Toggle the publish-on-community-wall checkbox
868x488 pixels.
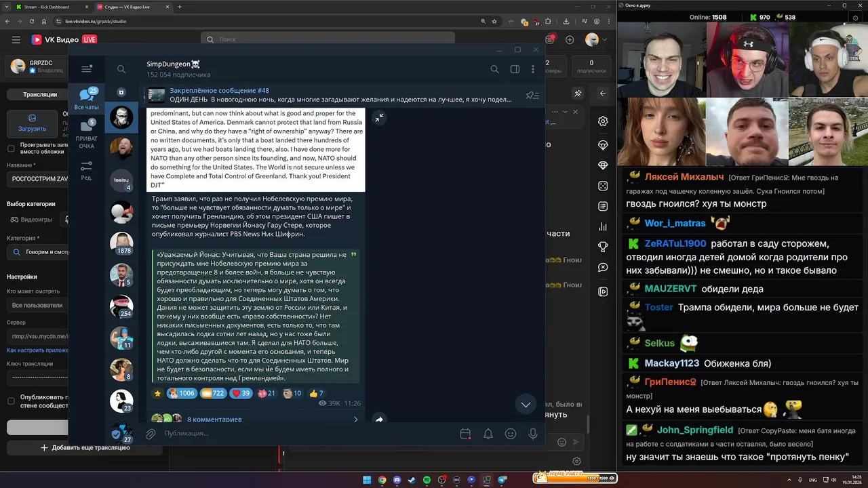coord(11,401)
